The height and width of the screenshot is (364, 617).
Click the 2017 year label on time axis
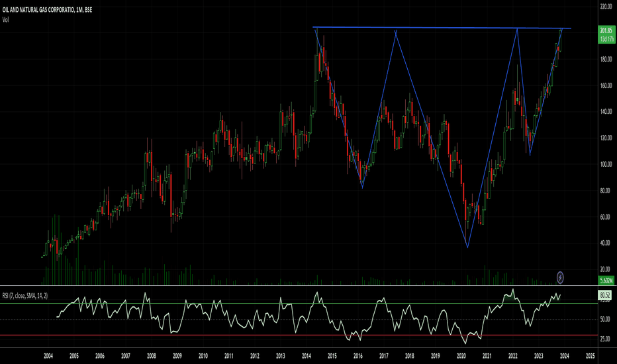[x=384, y=356]
